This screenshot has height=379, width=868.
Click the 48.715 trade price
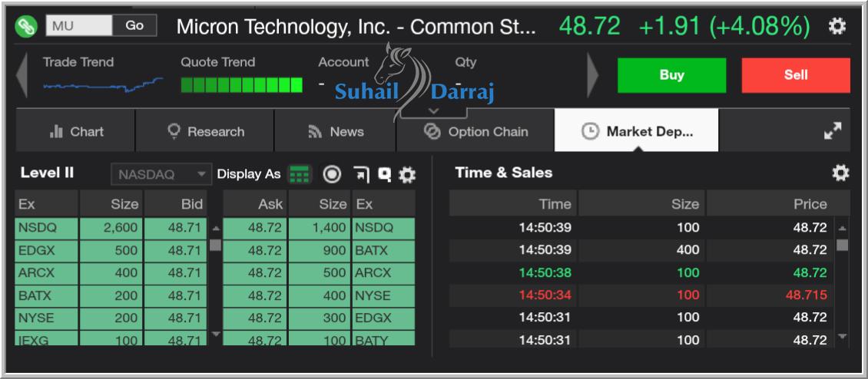[806, 295]
